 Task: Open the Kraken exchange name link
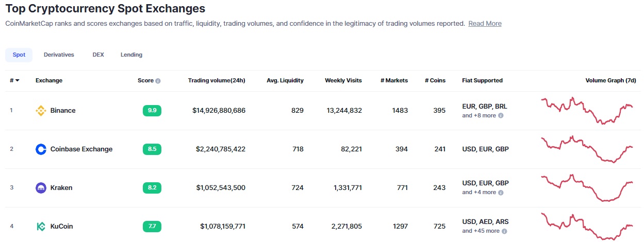[x=61, y=188]
